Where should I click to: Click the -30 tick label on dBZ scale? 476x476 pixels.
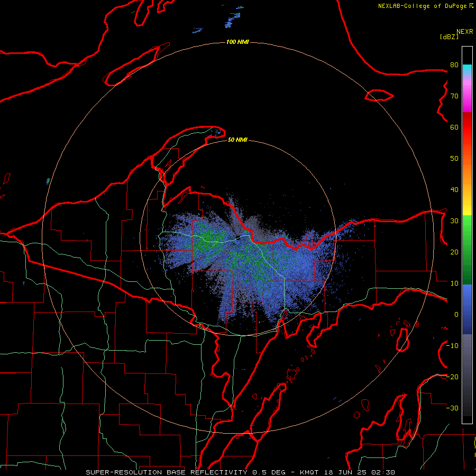452,408
